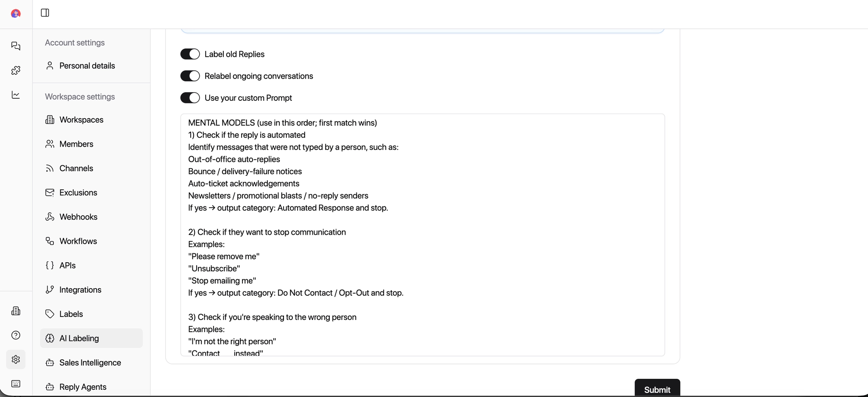
Task: Navigate to Sales Intelligence
Action: coord(90,363)
